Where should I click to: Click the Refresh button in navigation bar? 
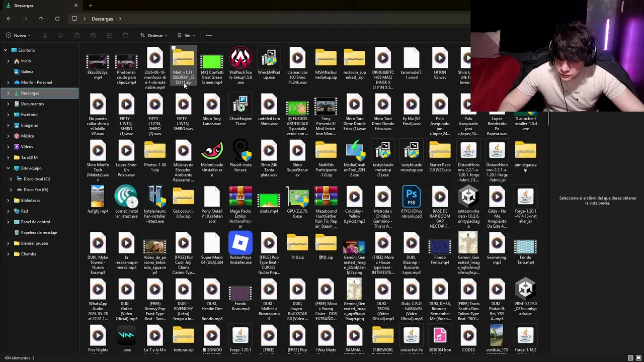tap(57, 19)
